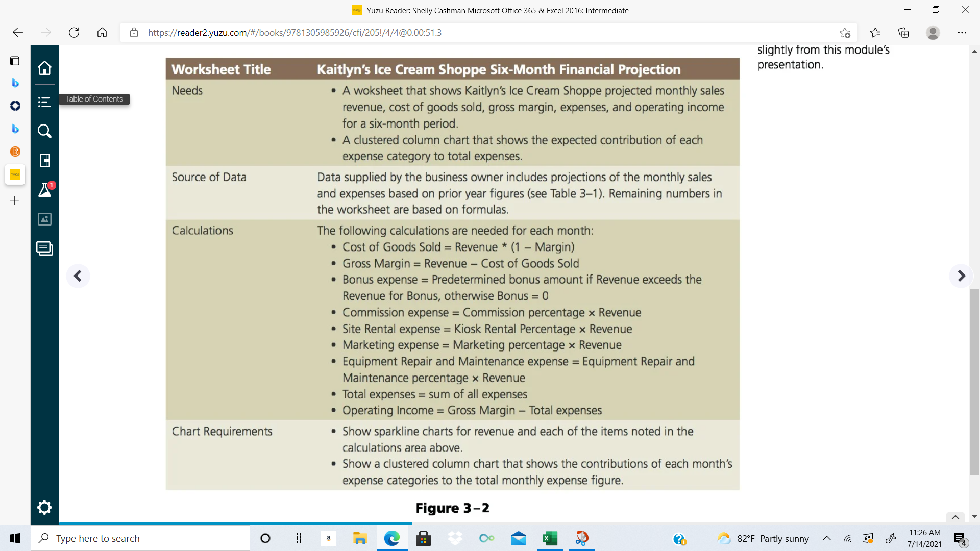
Task: Click the taskbar search box
Action: (141, 538)
